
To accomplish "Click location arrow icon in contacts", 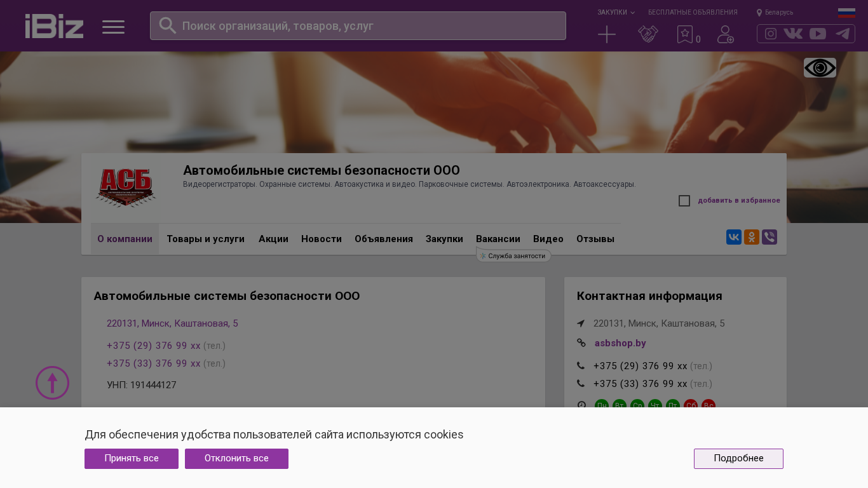I will pos(581,323).
